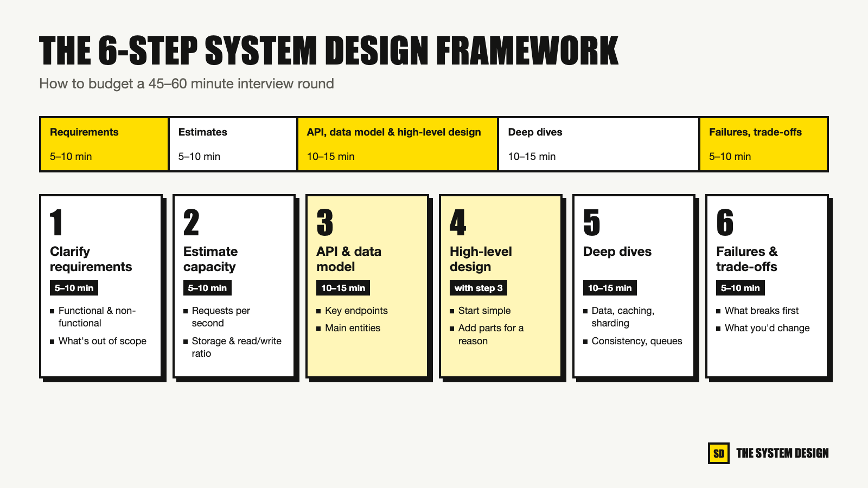Click the large number 5 on the fifth card
Viewport: 868px width, 488px height.
592,222
